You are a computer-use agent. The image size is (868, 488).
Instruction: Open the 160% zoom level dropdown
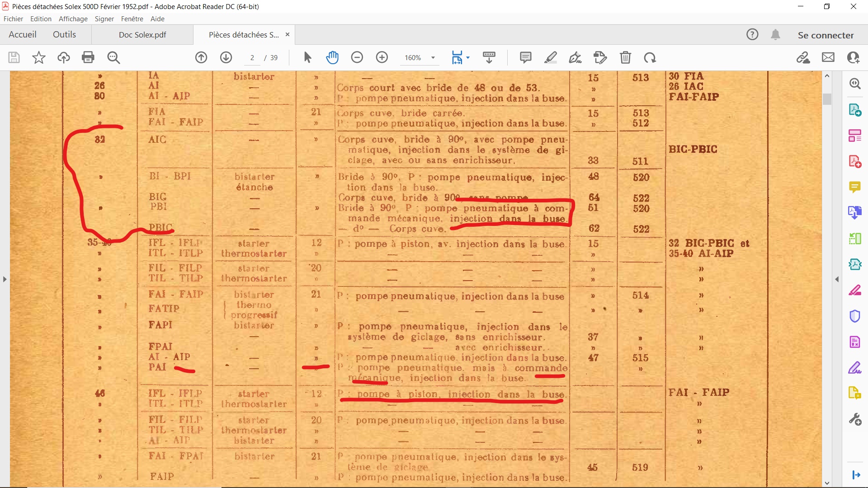click(x=433, y=58)
